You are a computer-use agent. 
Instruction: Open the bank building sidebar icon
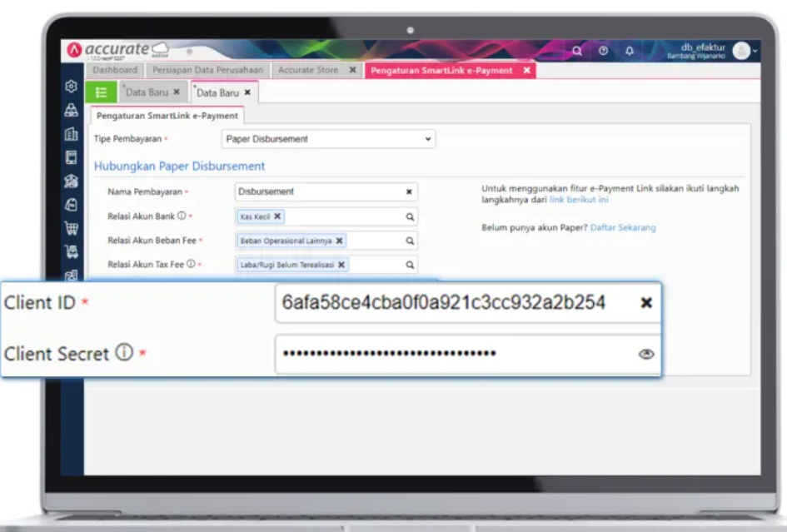tap(72, 181)
